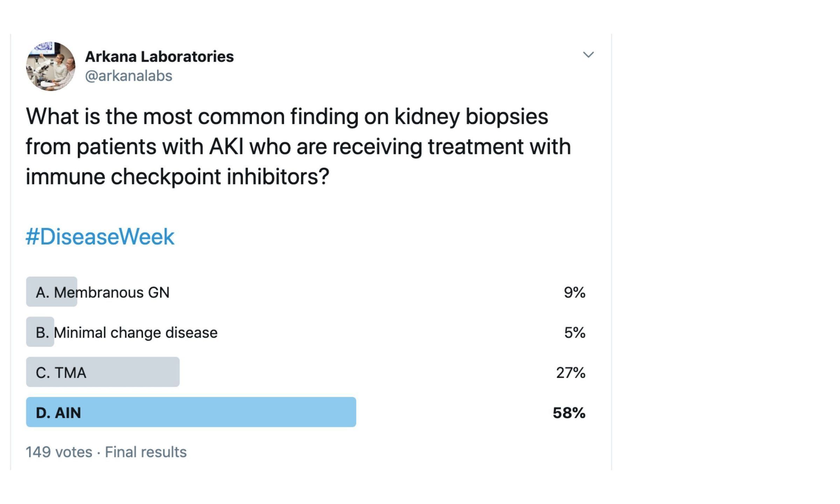Open the Arkana Laboratories display name link
Viewport: 840px width, 504px height.
(x=159, y=57)
